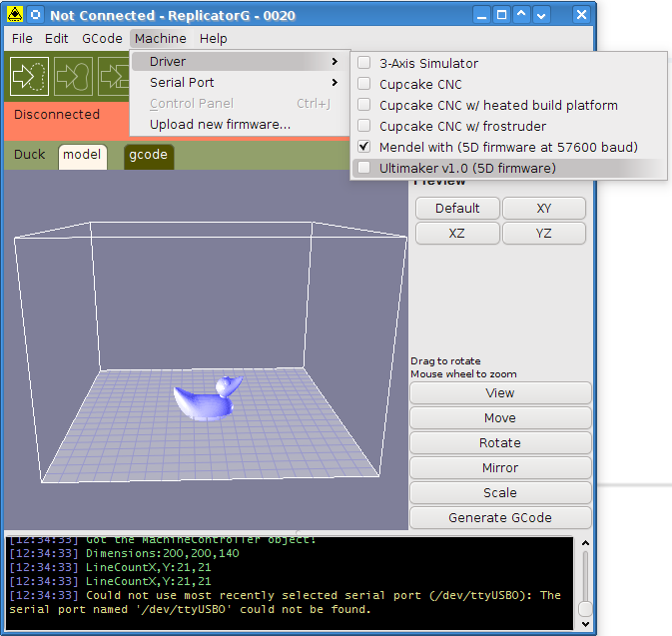Toggle Mendel 5D firmware 57600 baud driver
Image resolution: width=672 pixels, height=636 pixels.
508,147
